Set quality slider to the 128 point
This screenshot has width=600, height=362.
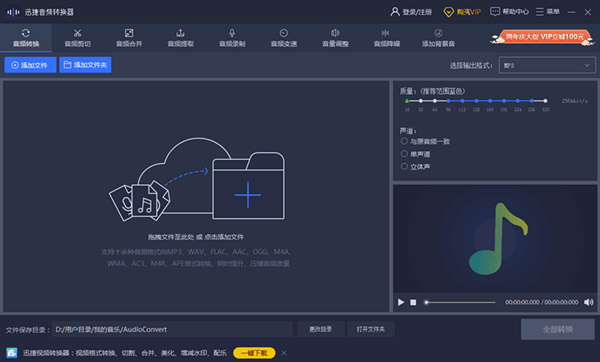pyautogui.click(x=476, y=101)
